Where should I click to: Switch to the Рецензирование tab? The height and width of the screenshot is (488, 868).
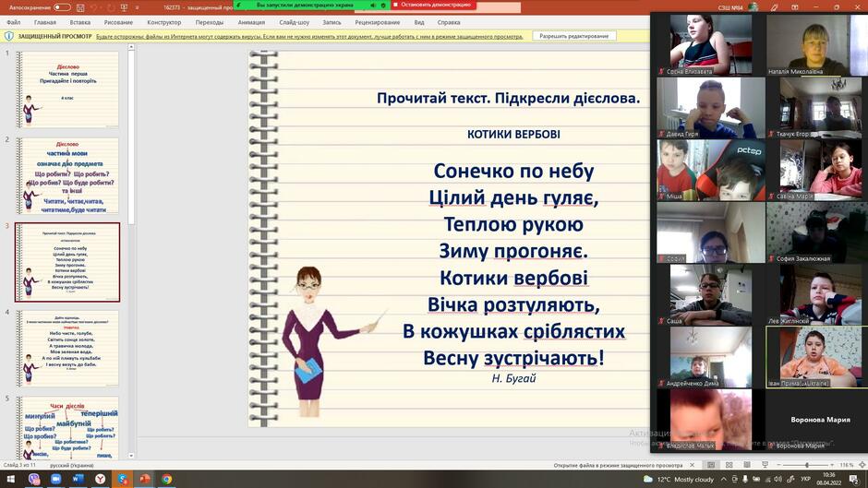[378, 23]
